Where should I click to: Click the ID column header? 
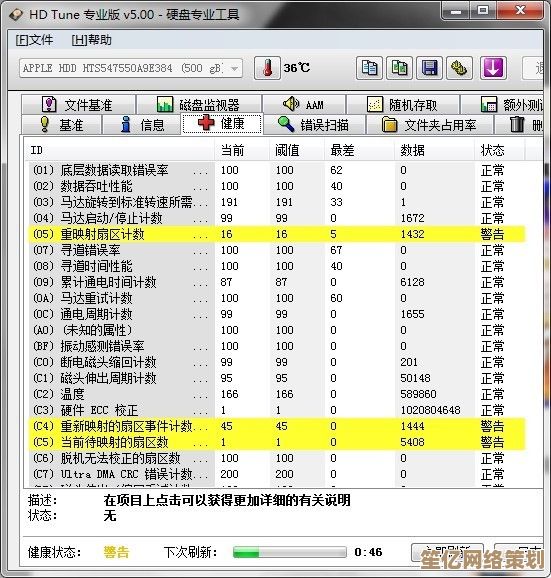tap(120, 150)
